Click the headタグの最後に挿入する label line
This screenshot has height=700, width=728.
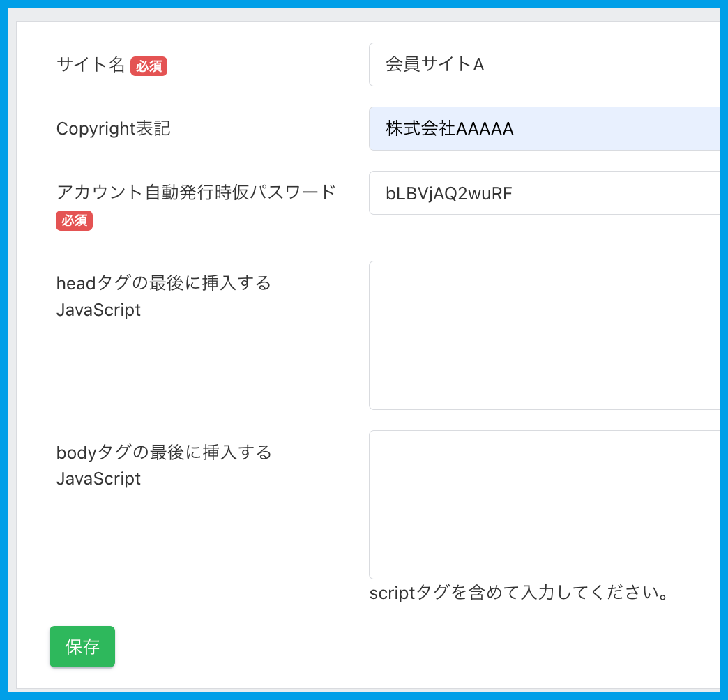(x=163, y=284)
